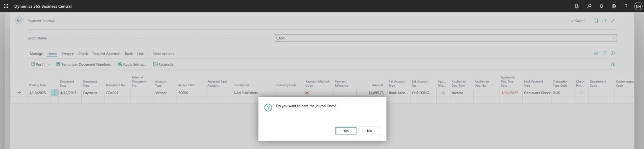This screenshot has height=149, width=644.
Task: Toggle the filter pane funnel icon
Action: [x=604, y=54]
